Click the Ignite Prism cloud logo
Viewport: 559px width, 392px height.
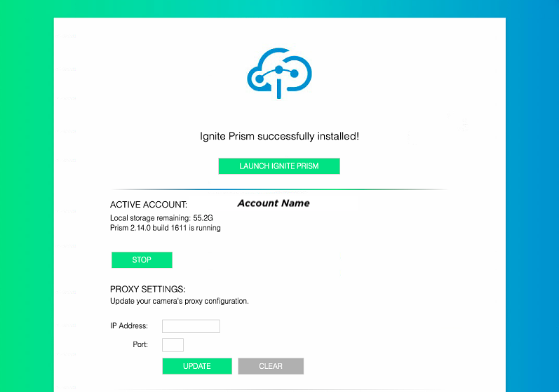[x=279, y=73]
